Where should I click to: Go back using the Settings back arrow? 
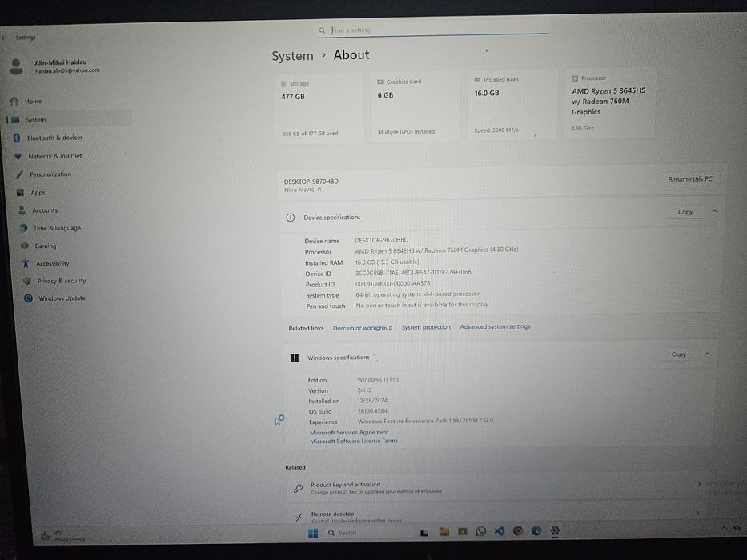pos(4,37)
